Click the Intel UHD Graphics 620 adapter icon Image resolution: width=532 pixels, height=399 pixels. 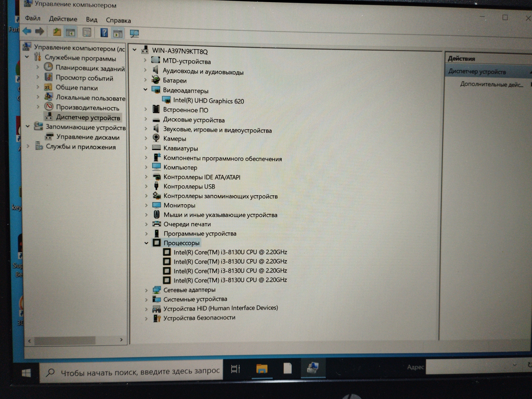pos(166,100)
